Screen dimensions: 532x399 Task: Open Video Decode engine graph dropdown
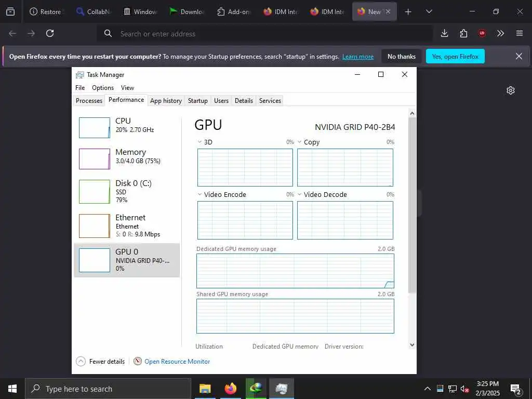(x=300, y=194)
